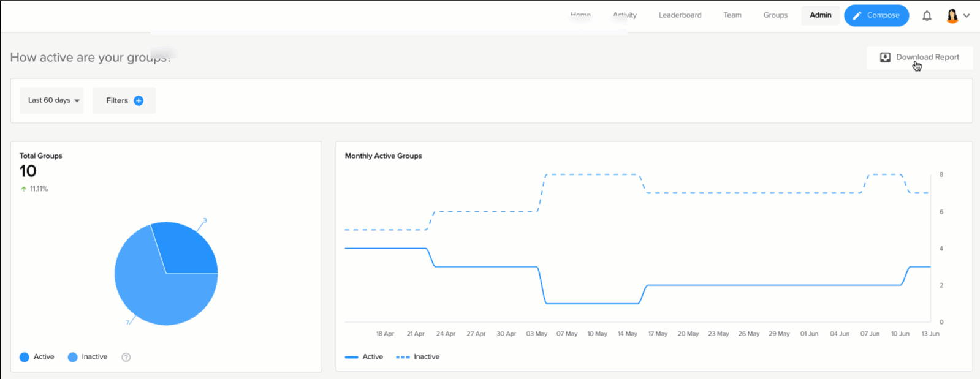Image resolution: width=980 pixels, height=379 pixels.
Task: Click the pencil icon on the Compose button
Action: pos(857,16)
